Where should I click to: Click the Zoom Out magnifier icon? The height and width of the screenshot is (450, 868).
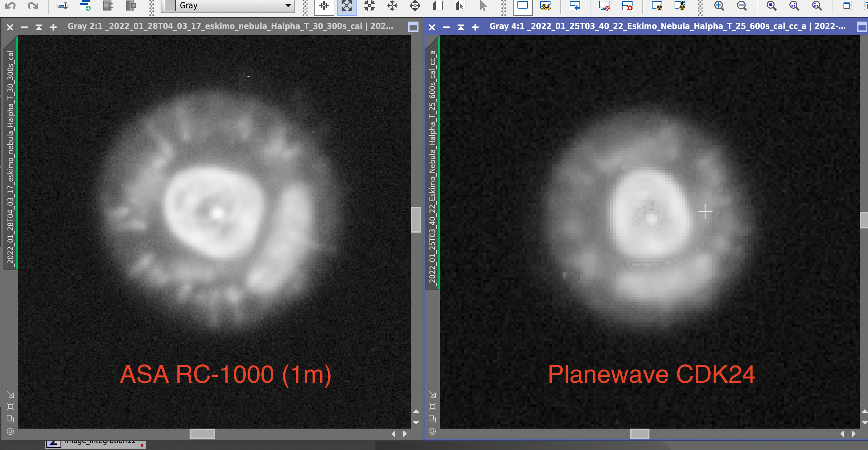click(741, 6)
